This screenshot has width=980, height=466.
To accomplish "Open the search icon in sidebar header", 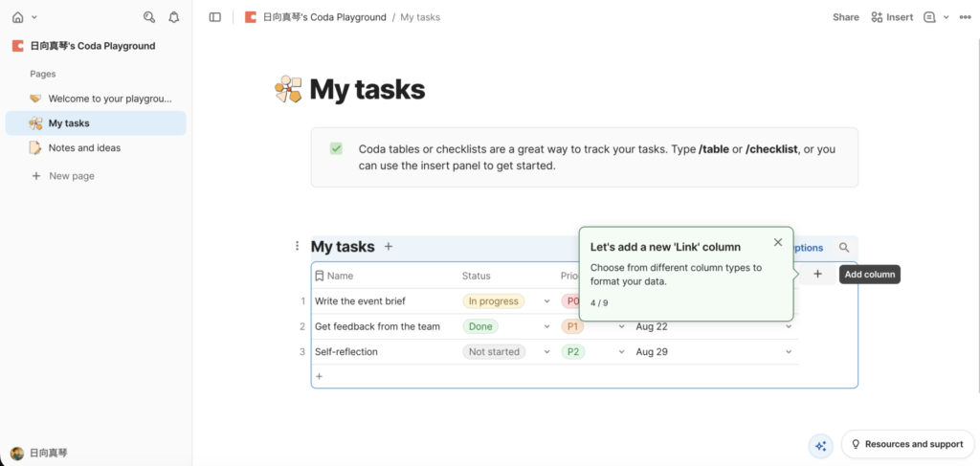I will 148,17.
